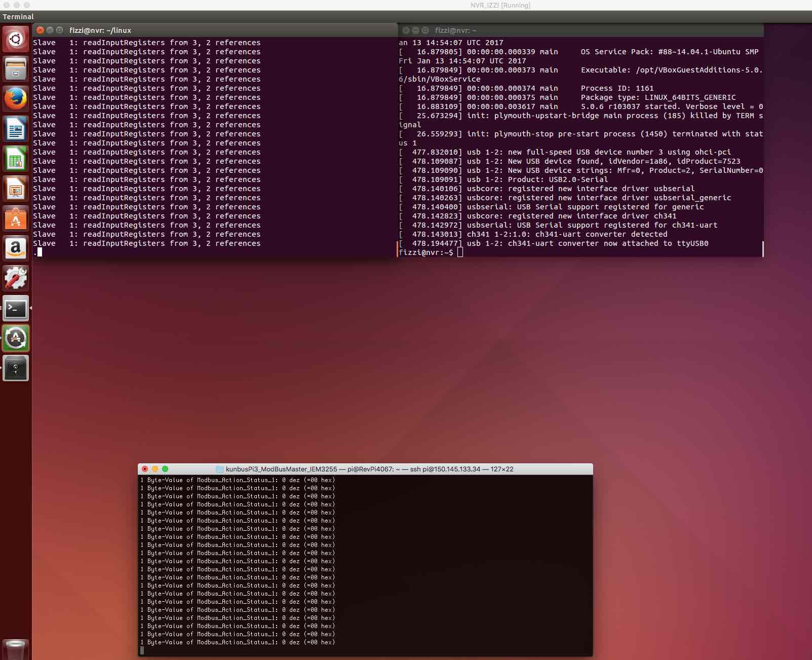The image size is (812, 660).
Task: Click 'Package type: LINUX_64BITS_GENERIC' line
Action: point(567,97)
